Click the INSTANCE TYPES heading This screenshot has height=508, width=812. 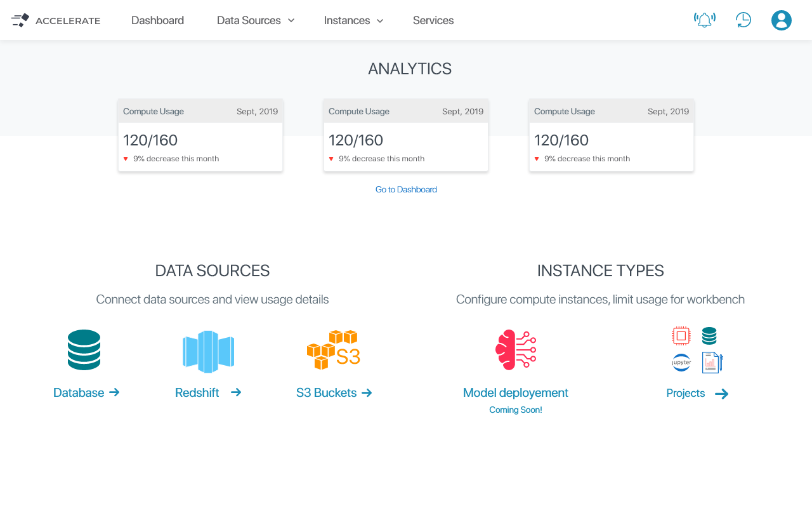pos(601,271)
